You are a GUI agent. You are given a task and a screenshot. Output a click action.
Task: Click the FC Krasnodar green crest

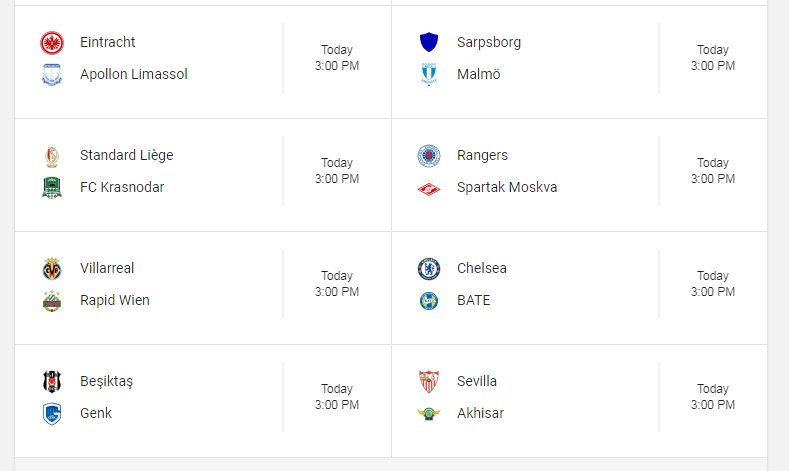click(x=52, y=188)
